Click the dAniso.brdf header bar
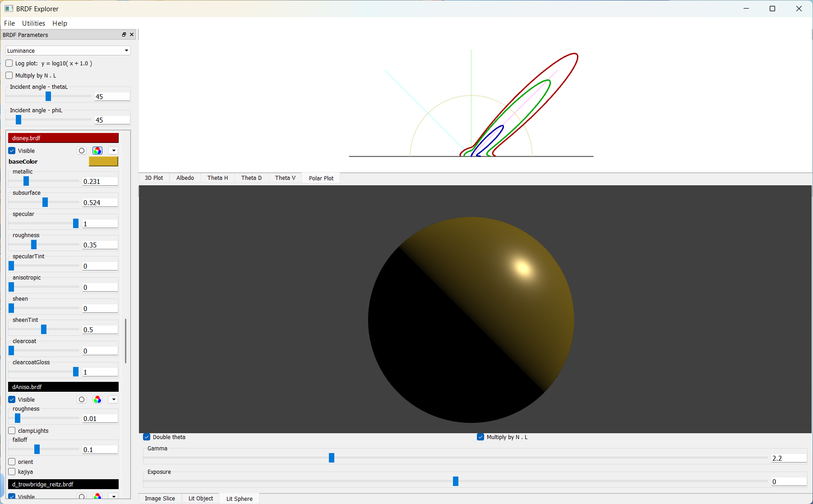 63,387
